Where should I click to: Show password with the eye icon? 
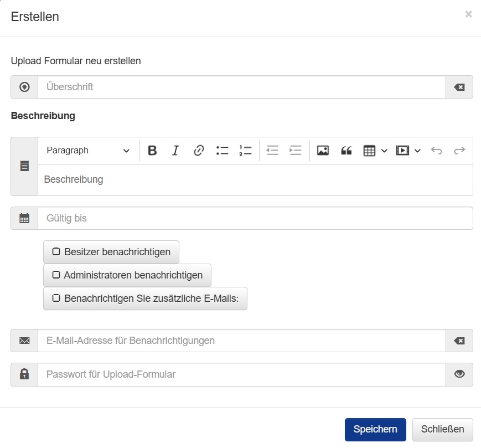tap(459, 374)
